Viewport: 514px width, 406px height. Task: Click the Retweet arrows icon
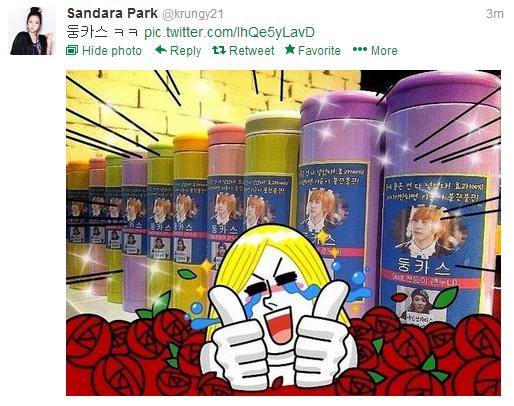pyautogui.click(x=219, y=50)
